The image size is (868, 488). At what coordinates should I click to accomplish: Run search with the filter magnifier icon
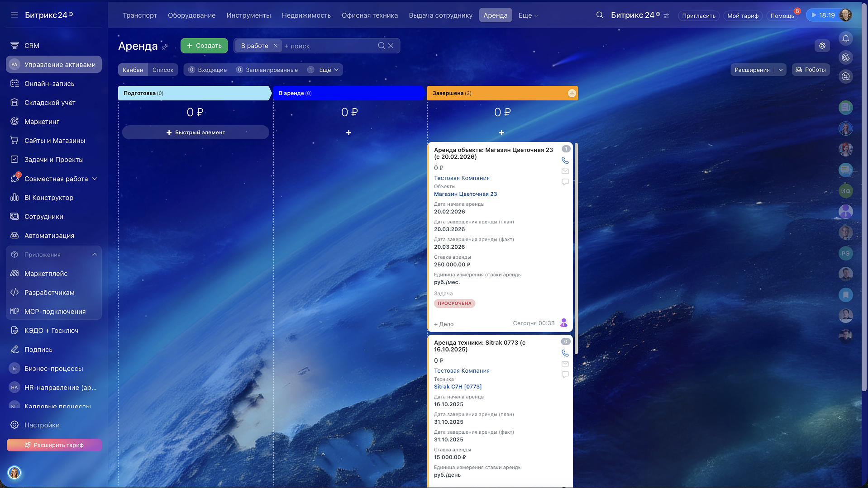(382, 46)
